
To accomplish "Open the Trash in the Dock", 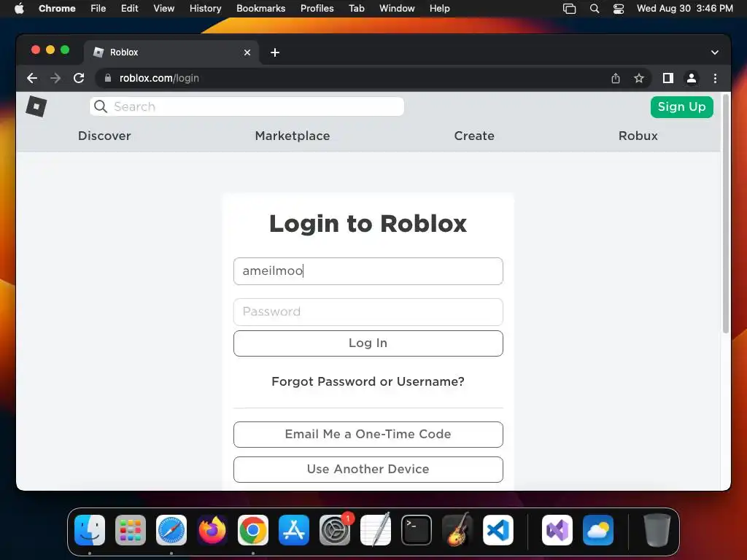I will [657, 530].
